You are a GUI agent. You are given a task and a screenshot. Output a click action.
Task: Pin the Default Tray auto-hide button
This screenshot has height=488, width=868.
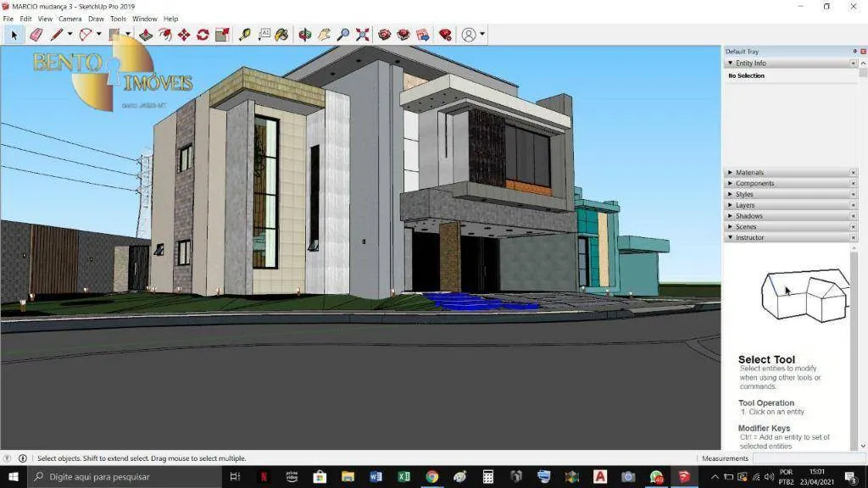(x=854, y=52)
